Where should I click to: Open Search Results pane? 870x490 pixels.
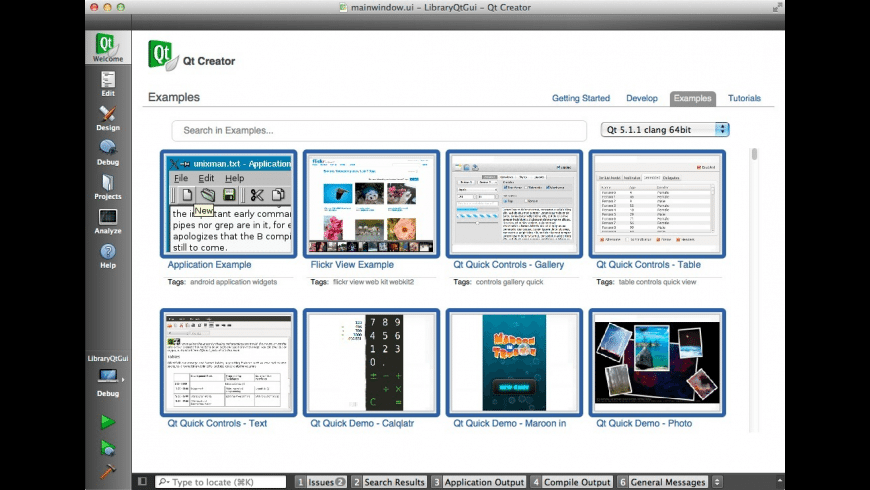pos(389,482)
